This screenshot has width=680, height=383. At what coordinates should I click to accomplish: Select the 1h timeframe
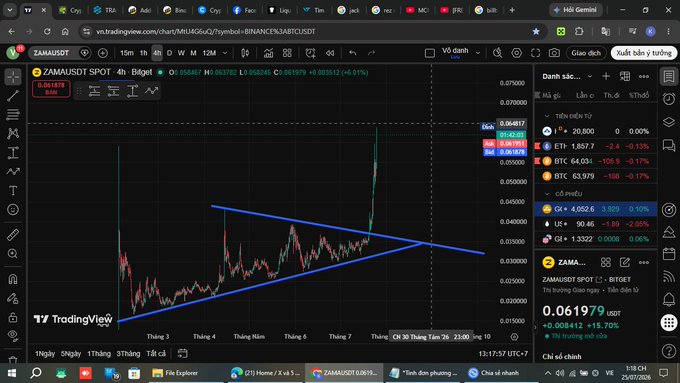pyautogui.click(x=144, y=53)
